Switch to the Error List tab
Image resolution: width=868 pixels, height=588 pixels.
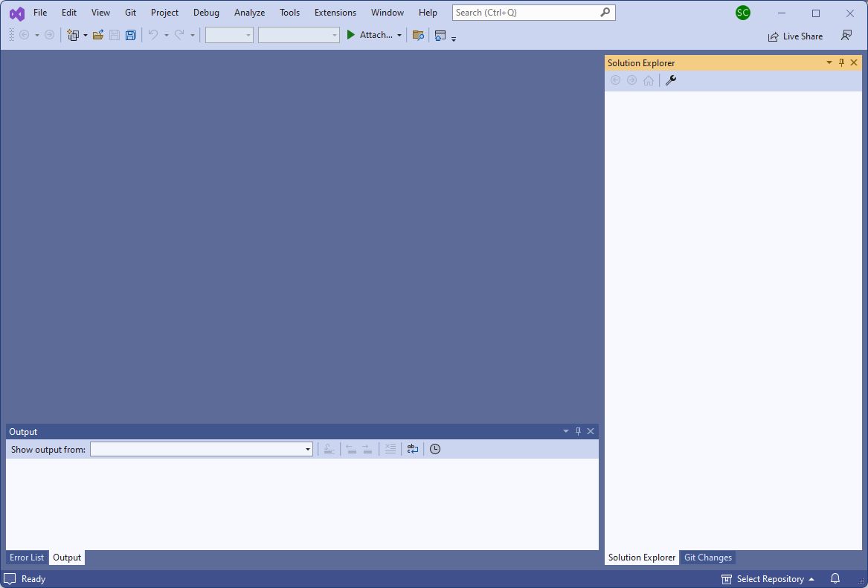27,557
